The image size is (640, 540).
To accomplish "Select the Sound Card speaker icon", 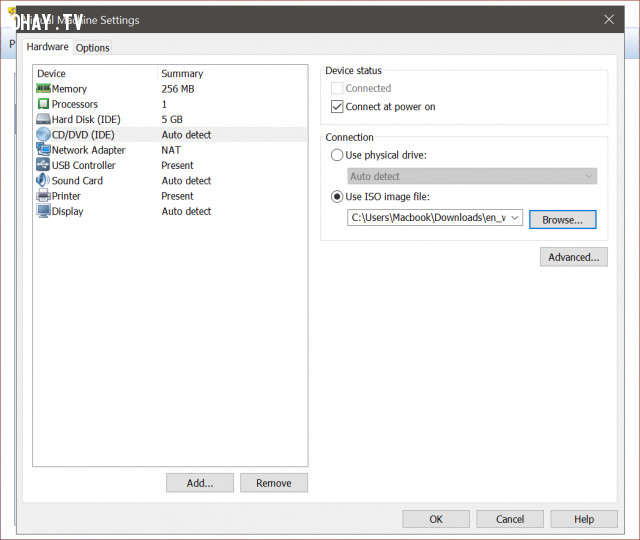I will pyautogui.click(x=43, y=180).
